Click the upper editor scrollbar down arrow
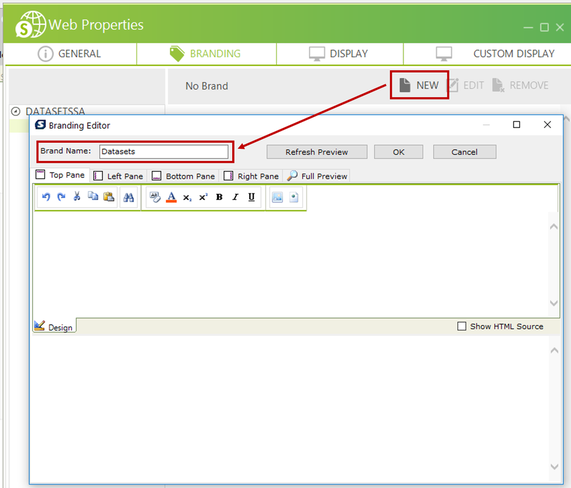Screen dimensions: 571x488 click(x=554, y=303)
